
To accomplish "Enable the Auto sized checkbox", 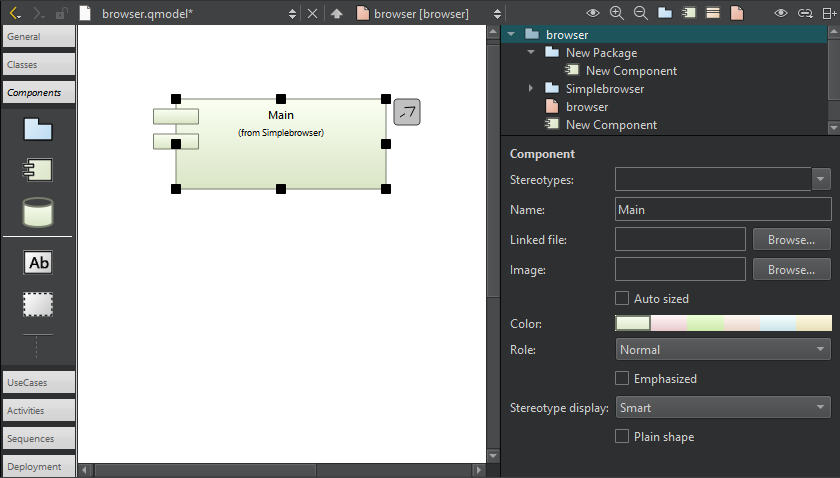I will 622,298.
